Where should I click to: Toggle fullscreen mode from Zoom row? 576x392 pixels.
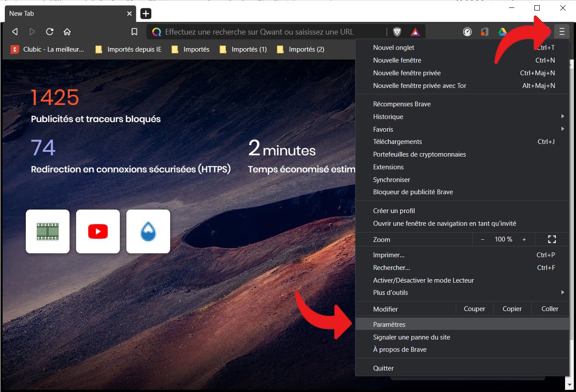coord(552,239)
